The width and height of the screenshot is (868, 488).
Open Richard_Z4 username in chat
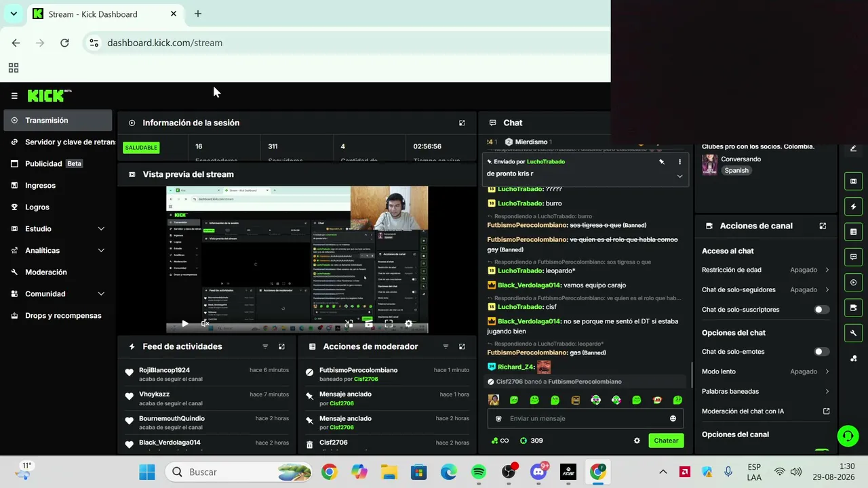516,367
